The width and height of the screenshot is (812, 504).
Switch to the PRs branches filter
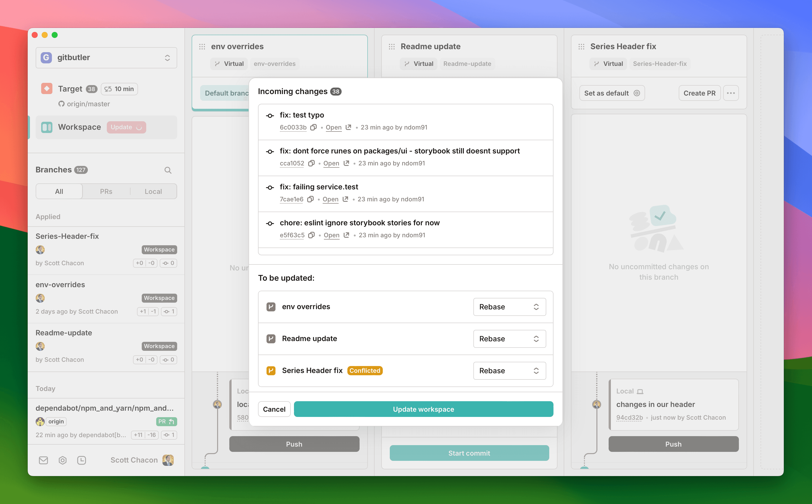coord(106,191)
